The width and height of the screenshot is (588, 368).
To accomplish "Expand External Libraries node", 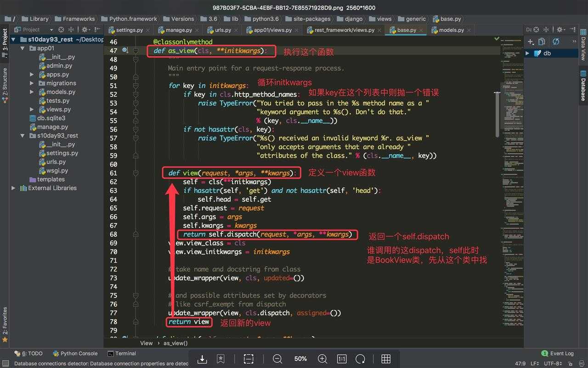I will (13, 188).
